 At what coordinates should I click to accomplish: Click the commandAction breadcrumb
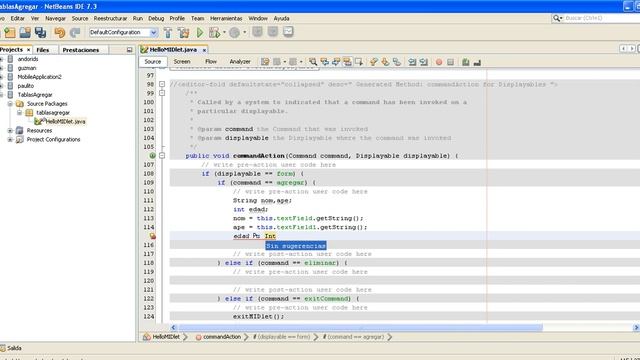(x=218, y=337)
